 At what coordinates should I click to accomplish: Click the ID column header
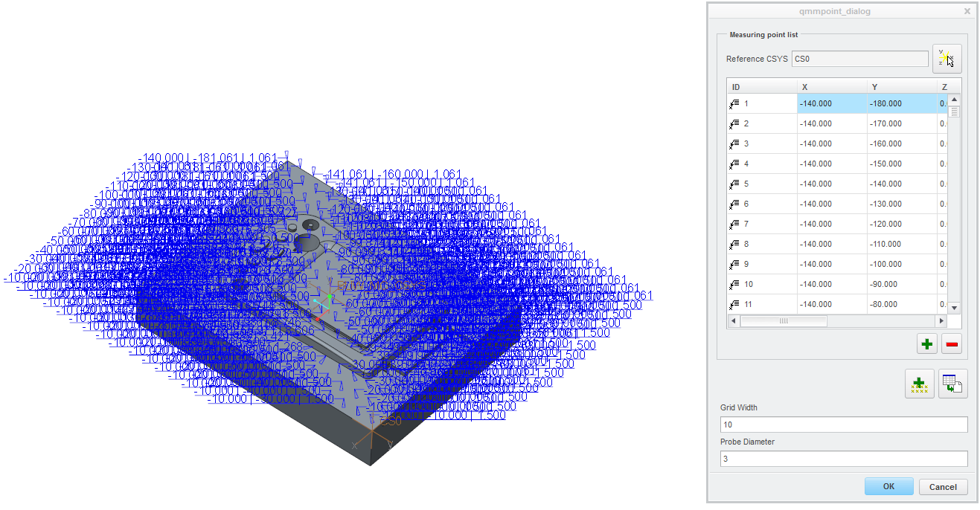coord(761,87)
